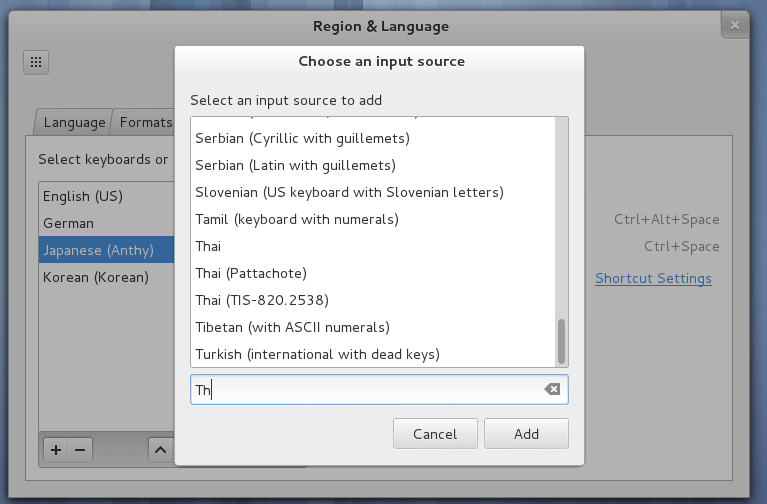This screenshot has height=504, width=767.
Task: Click the Ctrl+Alt+Space shortcut label
Action: (x=667, y=219)
